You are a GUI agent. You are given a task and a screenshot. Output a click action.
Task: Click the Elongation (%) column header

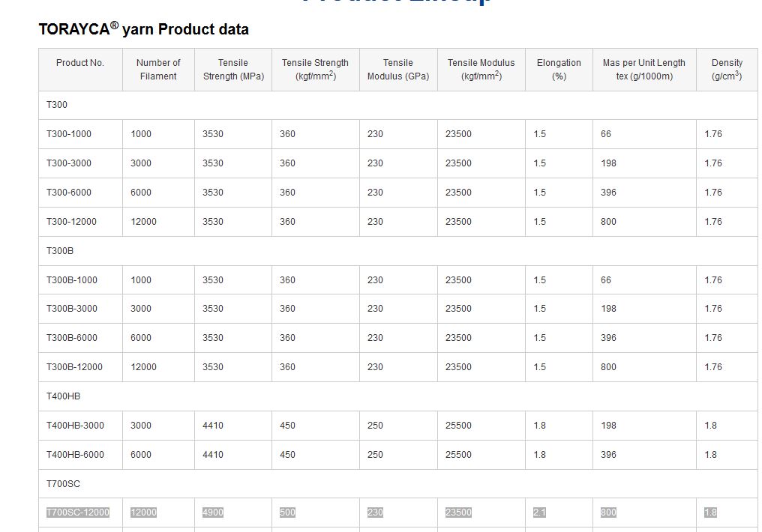coord(559,70)
